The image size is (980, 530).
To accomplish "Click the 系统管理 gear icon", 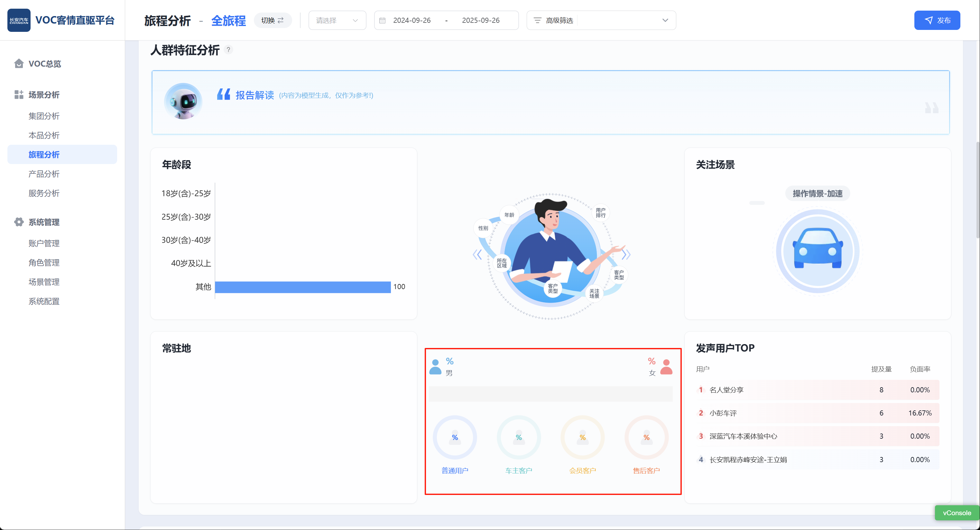I will click(x=19, y=222).
